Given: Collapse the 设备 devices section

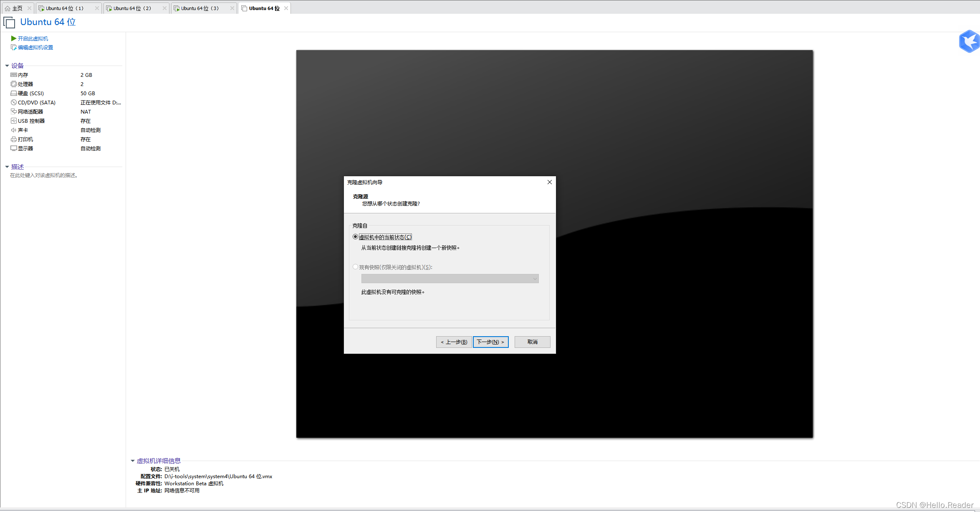Looking at the screenshot, I should pyautogui.click(x=7, y=66).
